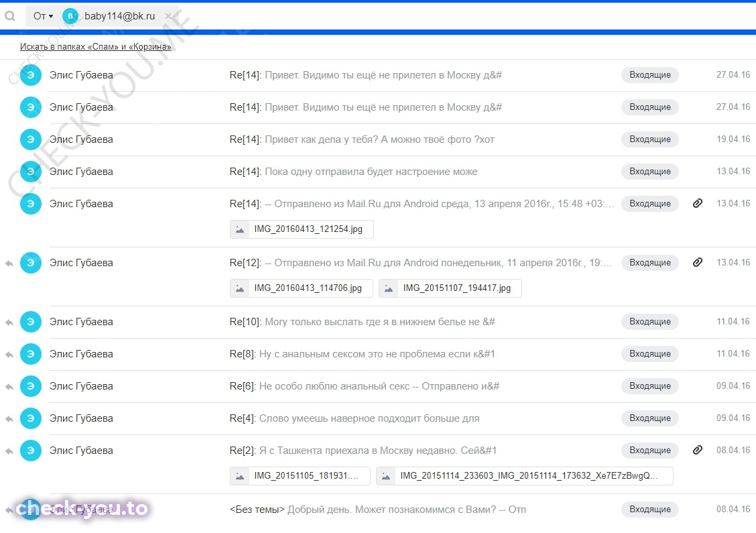Click paperclip icon on Re[14] email from 13.04.16
This screenshot has width=756, height=533.
point(697,204)
